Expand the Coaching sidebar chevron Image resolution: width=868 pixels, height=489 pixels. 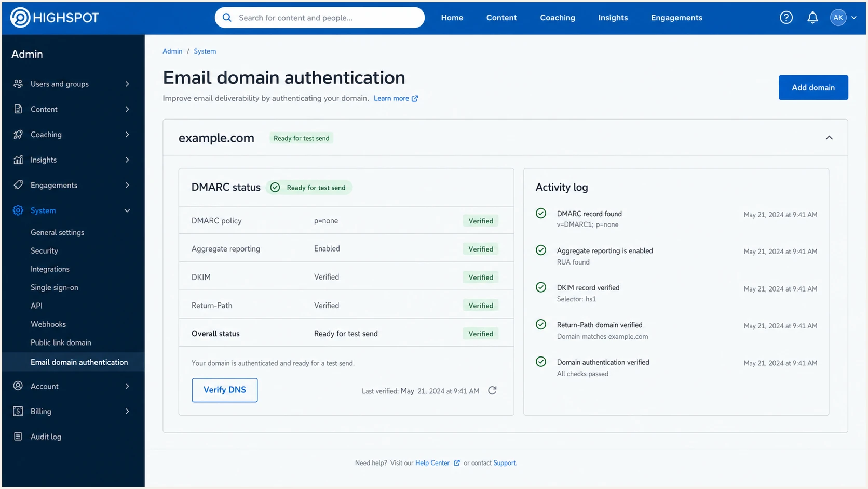point(127,134)
